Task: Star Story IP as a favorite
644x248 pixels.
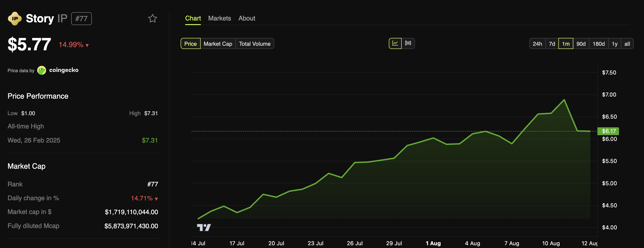Action: [152, 18]
